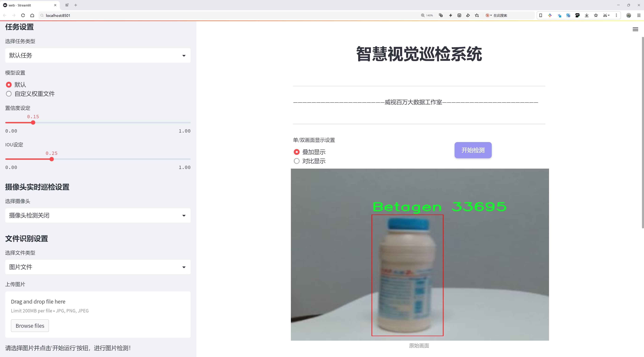This screenshot has width=644, height=357.
Task: Reload the page with refresh icon
Action: 23,15
